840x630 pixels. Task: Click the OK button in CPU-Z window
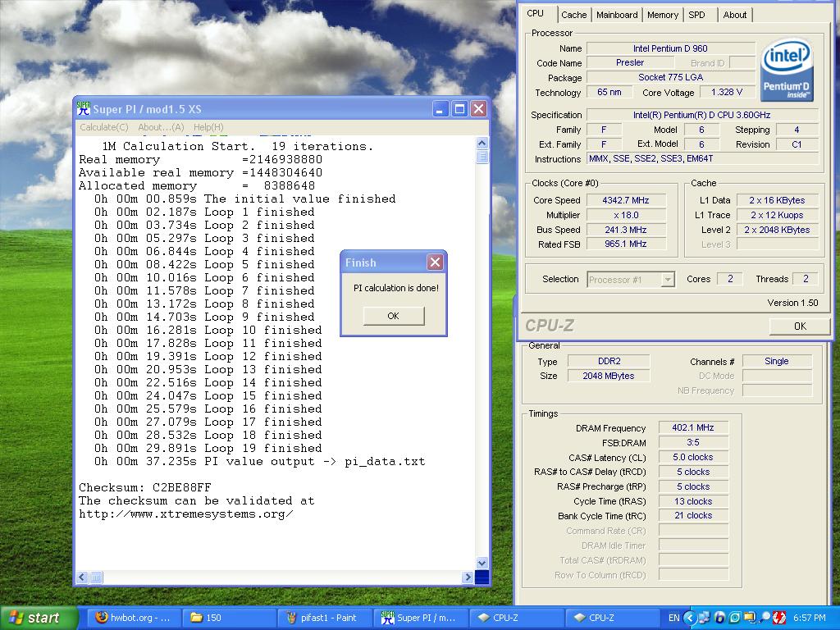(799, 326)
